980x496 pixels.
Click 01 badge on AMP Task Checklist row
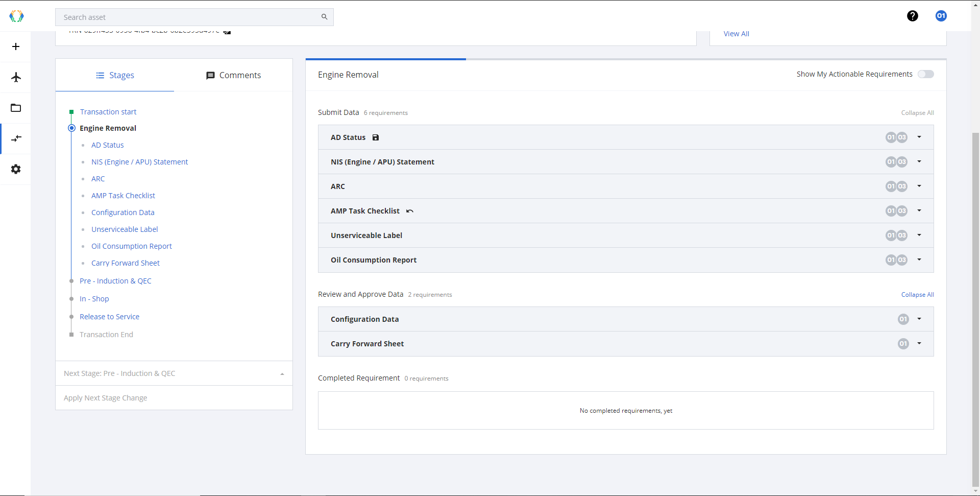pyautogui.click(x=891, y=211)
